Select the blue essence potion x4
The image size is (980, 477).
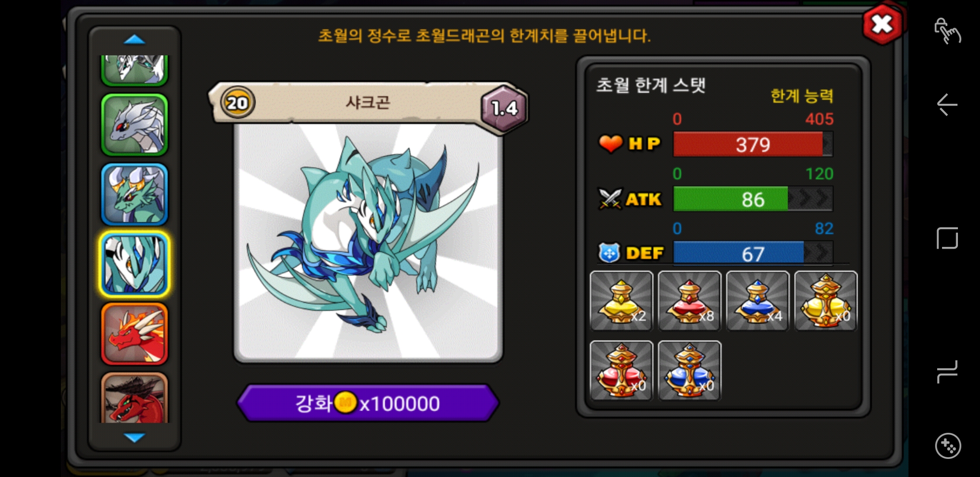point(758,301)
